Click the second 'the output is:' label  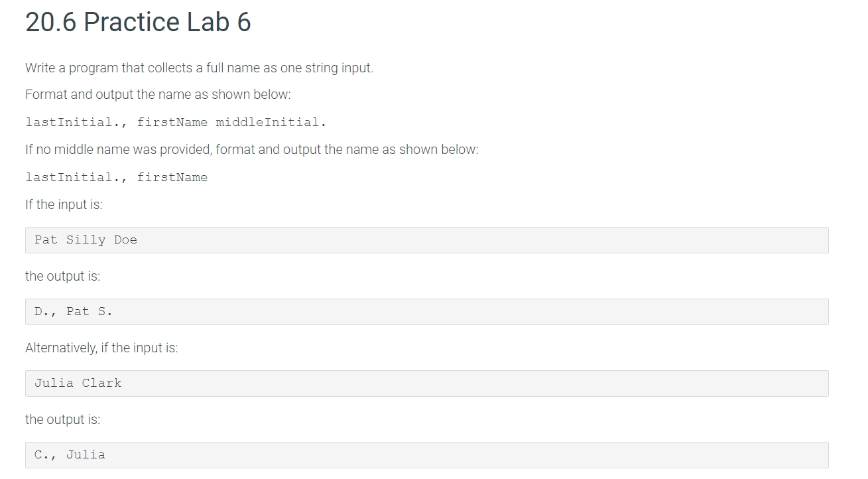[62, 420]
